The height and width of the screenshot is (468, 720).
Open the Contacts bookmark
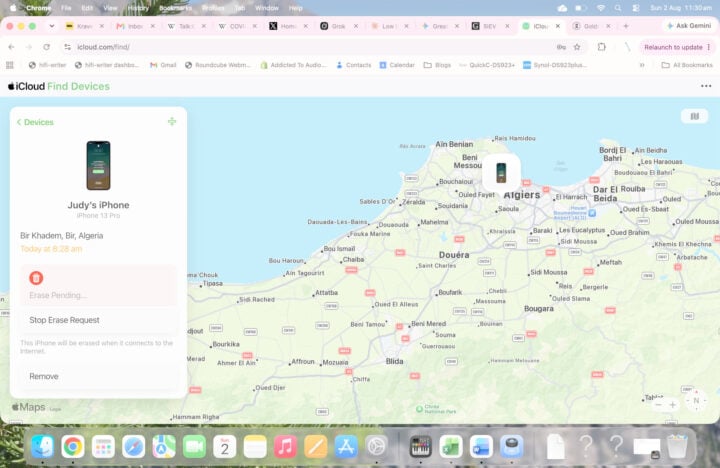tap(354, 65)
